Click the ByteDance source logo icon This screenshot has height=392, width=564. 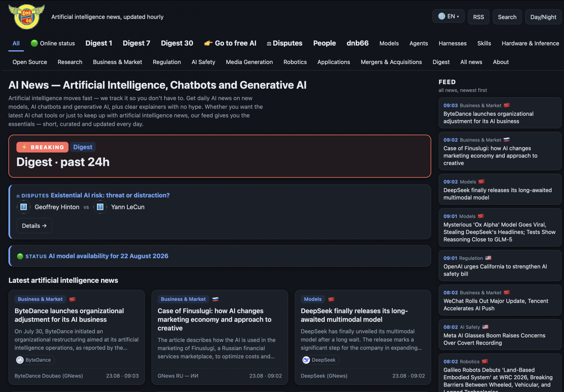tap(20, 360)
